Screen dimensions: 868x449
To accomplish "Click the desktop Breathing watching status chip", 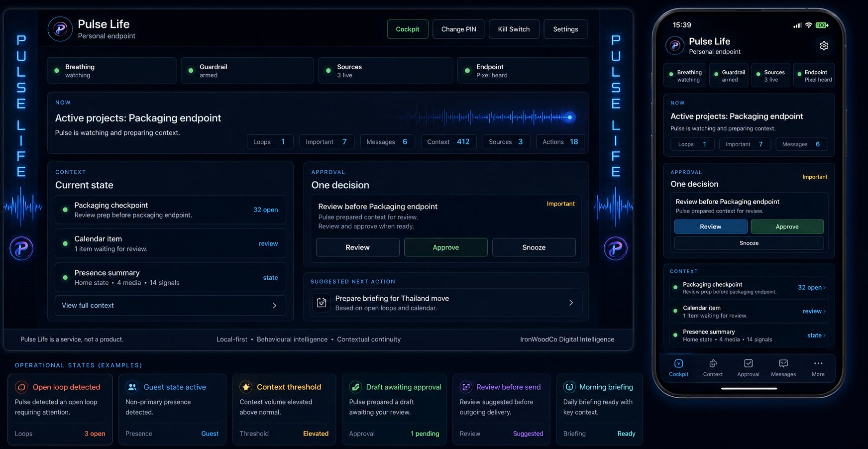I will pos(112,70).
